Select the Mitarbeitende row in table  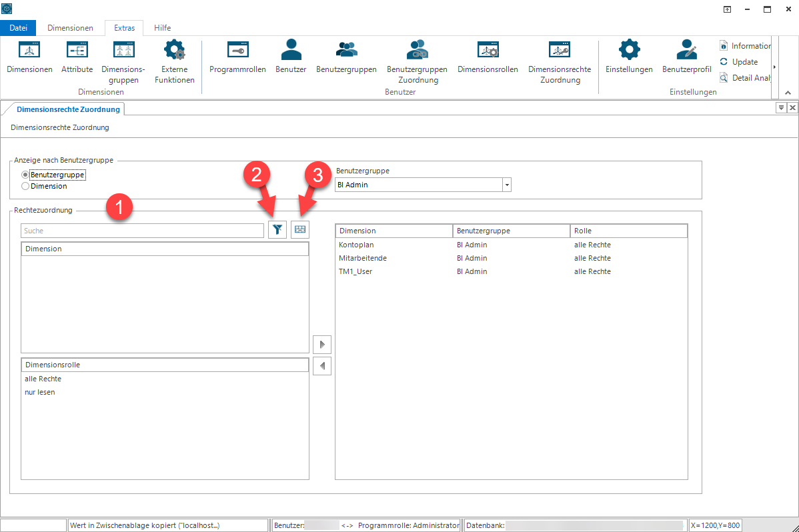511,258
